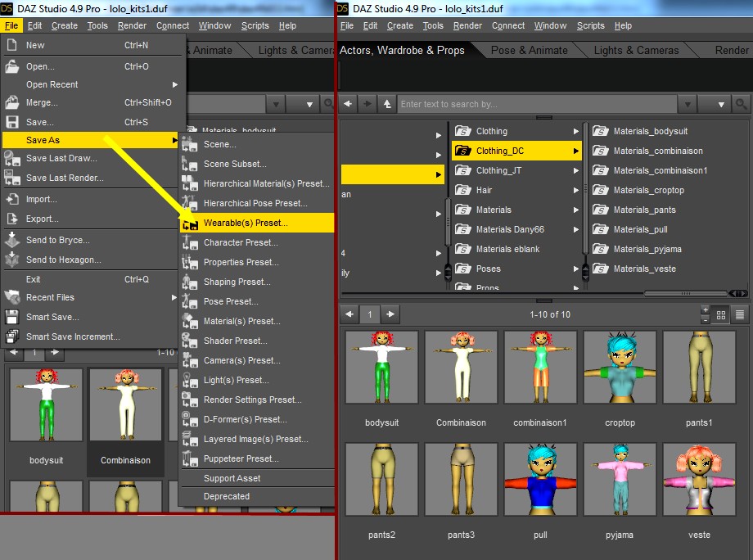Expand the Hair folder arrow
Screen dimensions: 753x560
[575, 190]
